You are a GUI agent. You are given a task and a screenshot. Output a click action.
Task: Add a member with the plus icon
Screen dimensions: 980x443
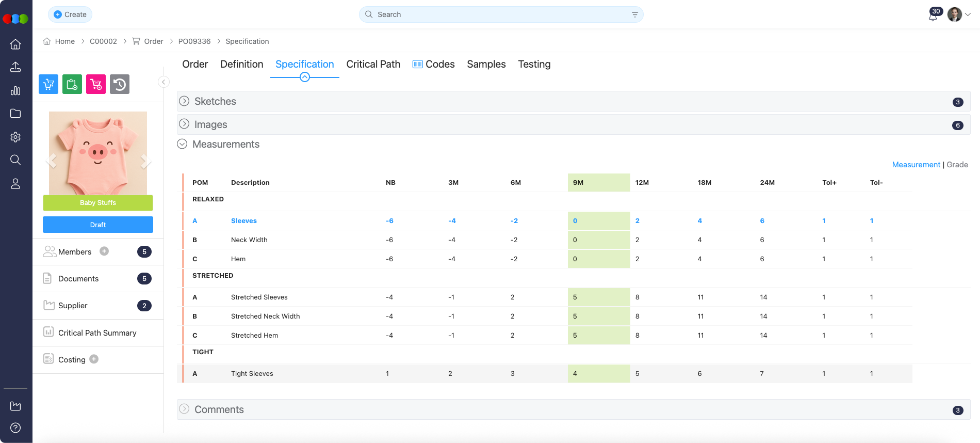click(104, 251)
